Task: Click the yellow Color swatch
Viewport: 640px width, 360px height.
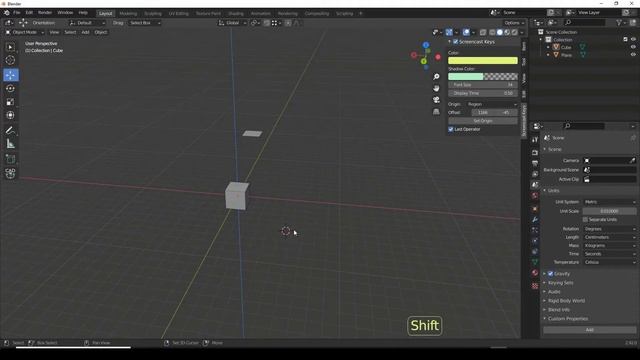Action: [483, 61]
